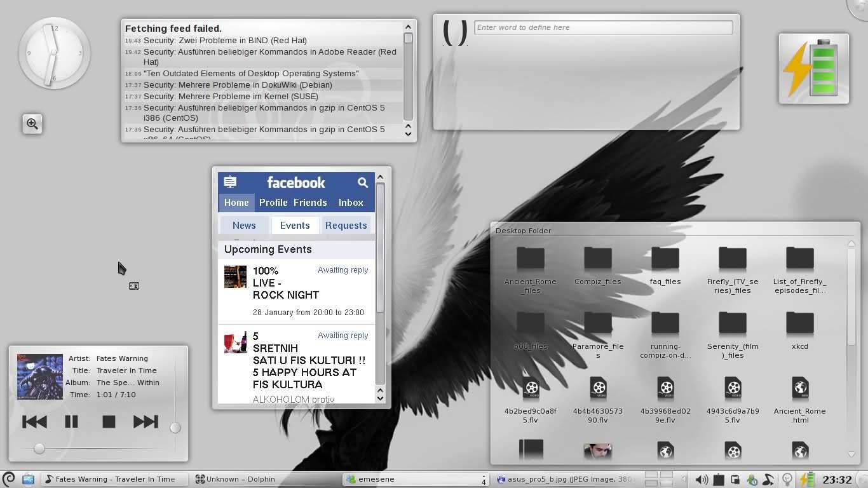Click Awaiting reply for 100% Live Rock Night
The width and height of the screenshot is (868, 488).
point(343,270)
